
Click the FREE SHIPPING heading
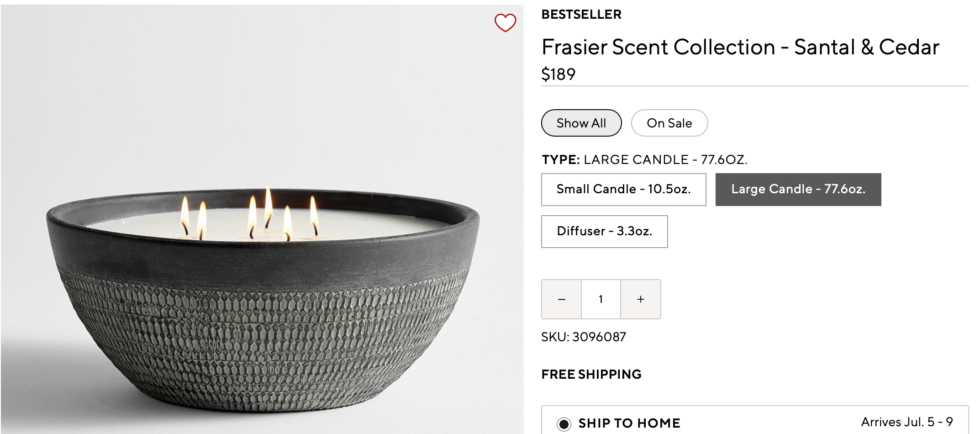click(x=591, y=375)
